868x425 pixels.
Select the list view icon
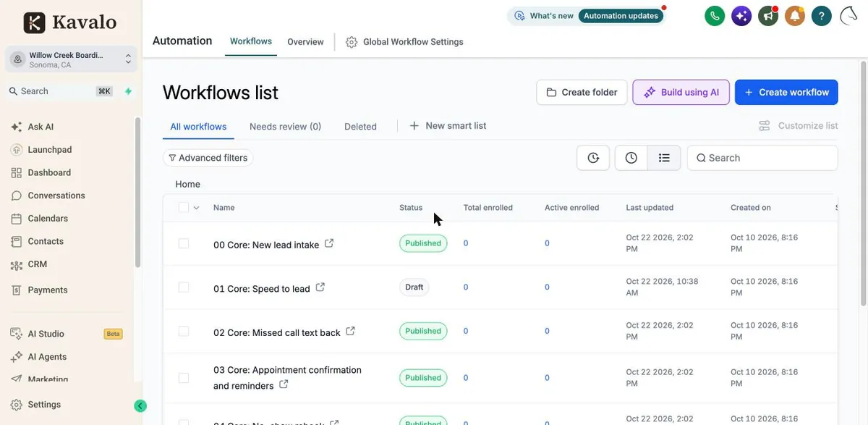[x=664, y=158]
